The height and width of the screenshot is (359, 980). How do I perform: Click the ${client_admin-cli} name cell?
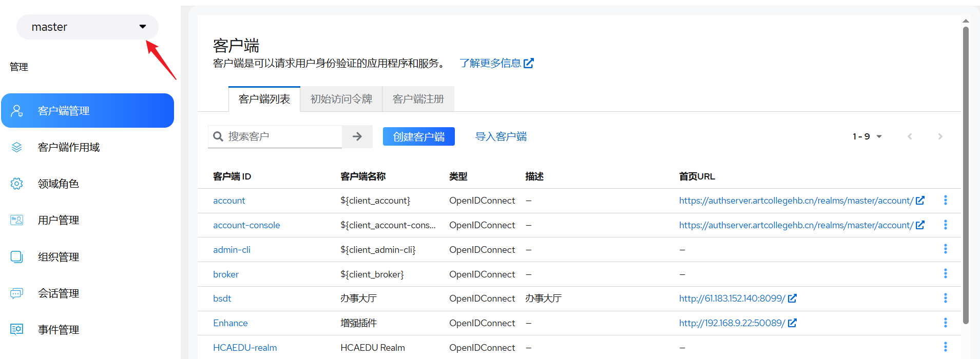(x=378, y=250)
